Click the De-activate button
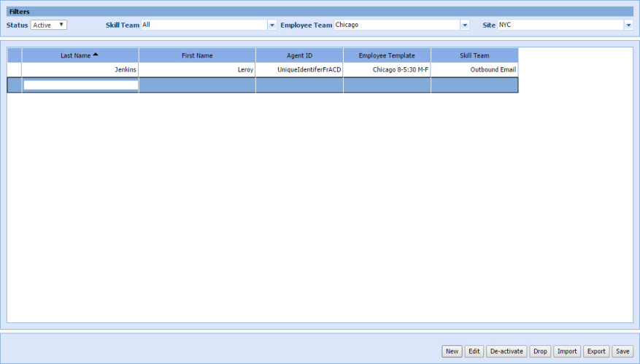640x364 pixels. coord(506,351)
